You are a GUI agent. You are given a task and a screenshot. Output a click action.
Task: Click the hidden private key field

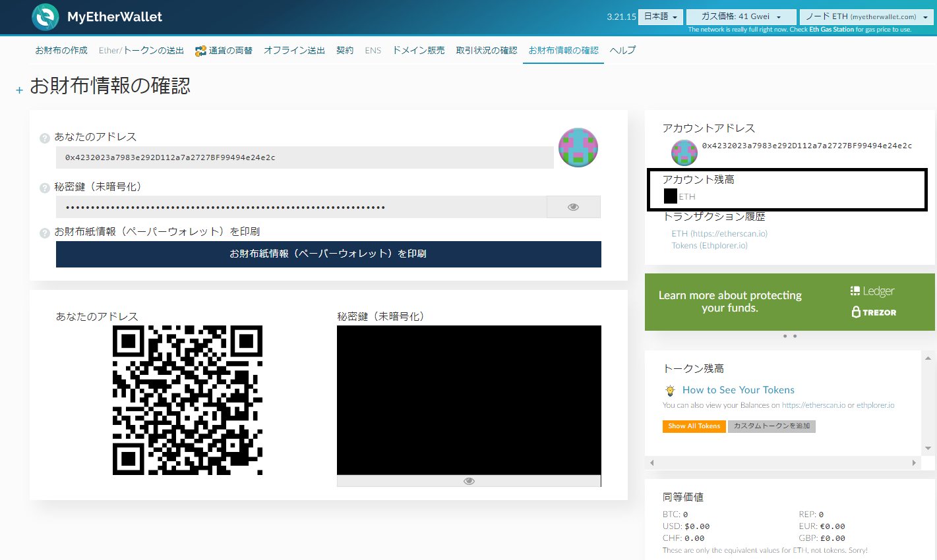301,207
